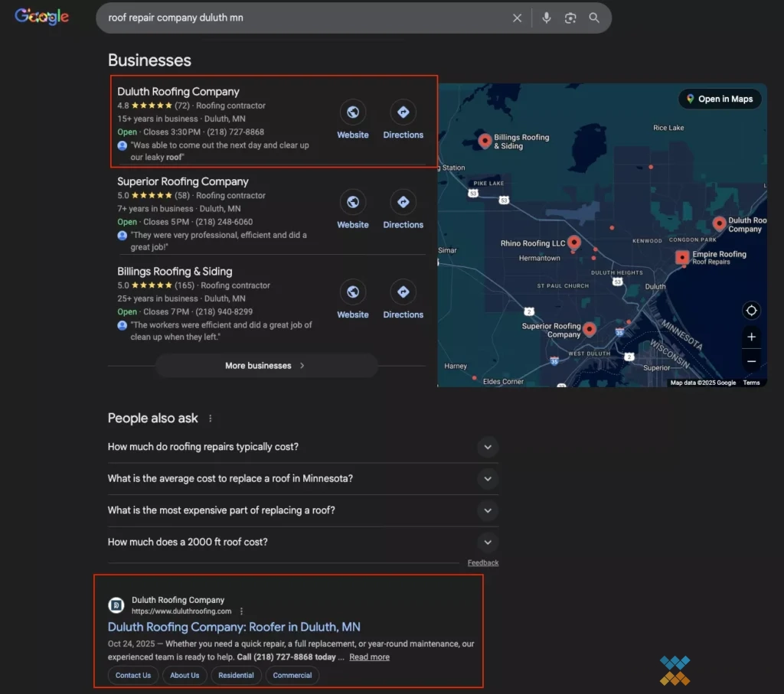Viewport: 784px width, 694px height.
Task: Click the More businesses button
Action: [266, 366]
